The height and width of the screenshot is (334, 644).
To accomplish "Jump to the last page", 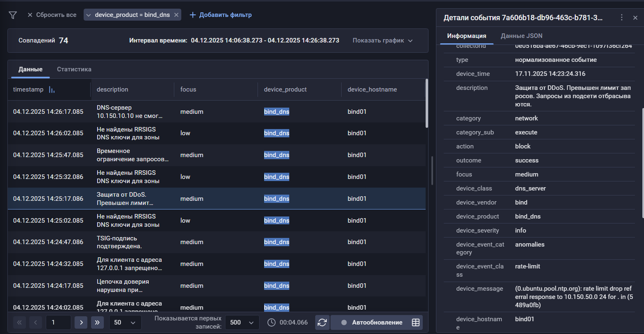I will click(97, 322).
